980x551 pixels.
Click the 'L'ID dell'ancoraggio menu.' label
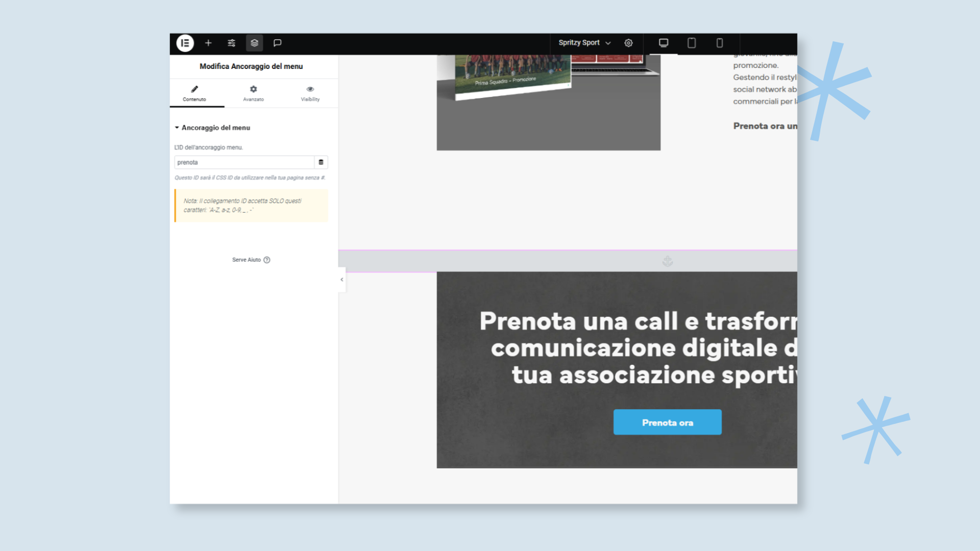point(209,147)
